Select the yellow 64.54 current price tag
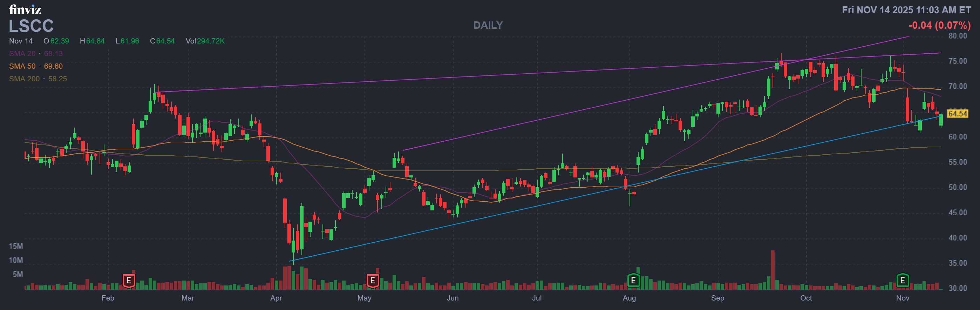The height and width of the screenshot is (310, 980). point(957,114)
